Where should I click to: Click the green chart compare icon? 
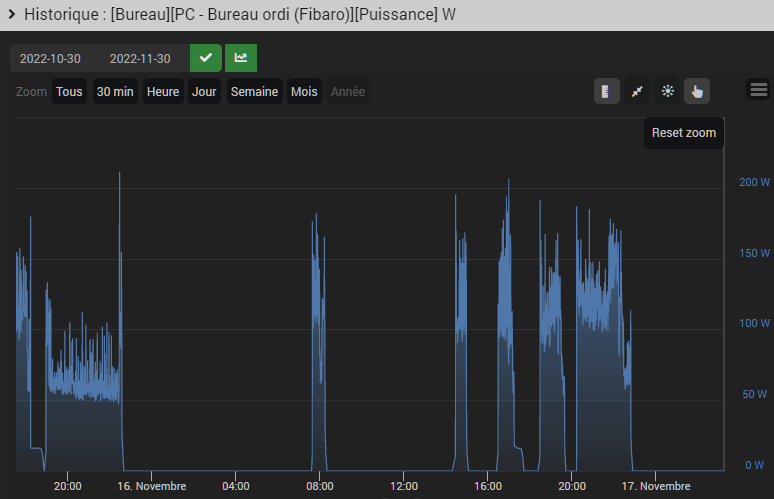tap(241, 58)
